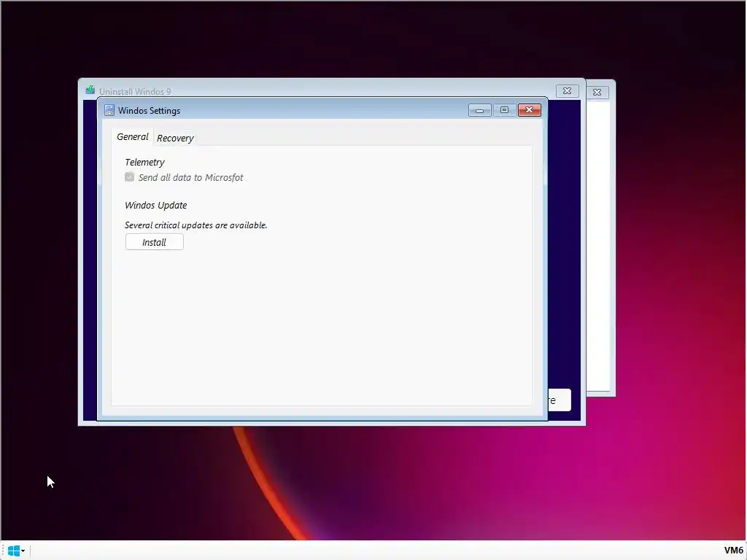Click the VM6 label in taskbar
The image size is (747, 560).
point(733,551)
